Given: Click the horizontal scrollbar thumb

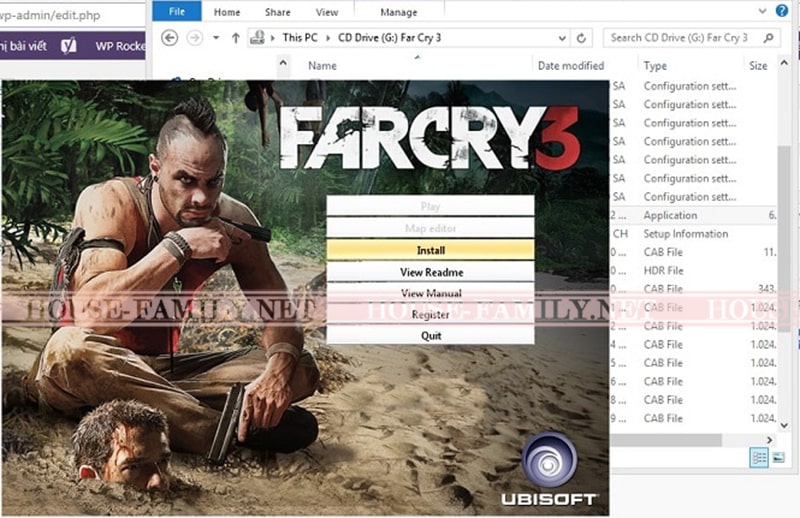Looking at the screenshot, I should (666, 440).
